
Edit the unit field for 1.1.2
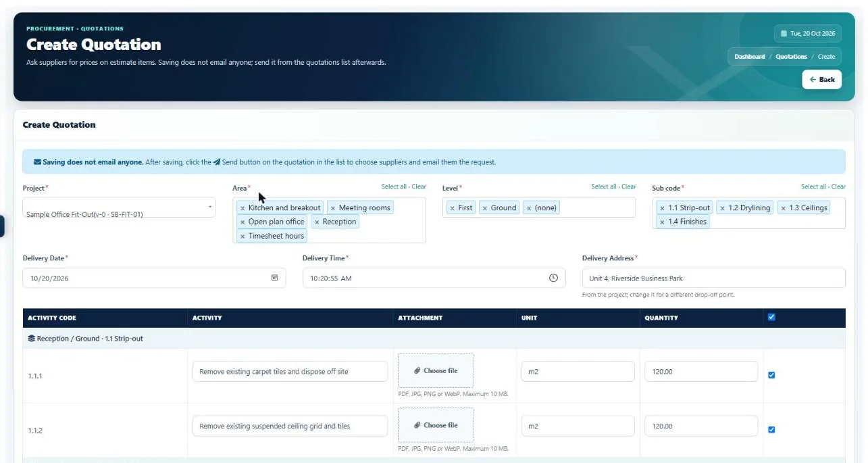pos(578,426)
